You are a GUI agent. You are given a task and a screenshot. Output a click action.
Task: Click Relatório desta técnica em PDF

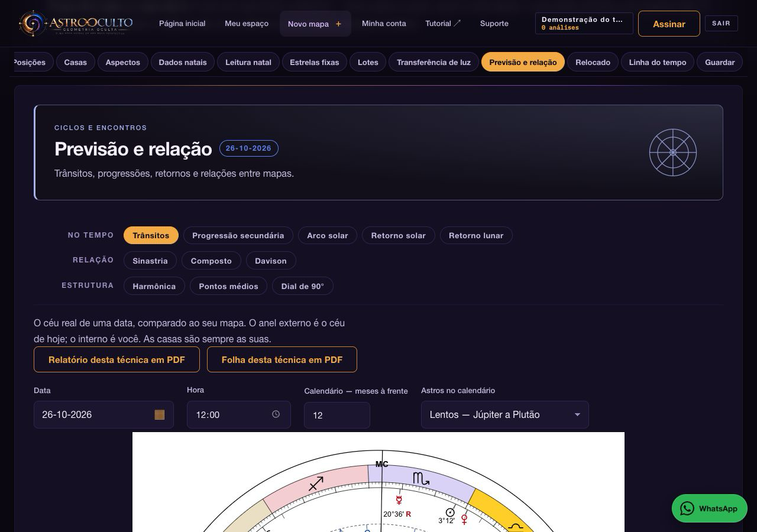(117, 359)
